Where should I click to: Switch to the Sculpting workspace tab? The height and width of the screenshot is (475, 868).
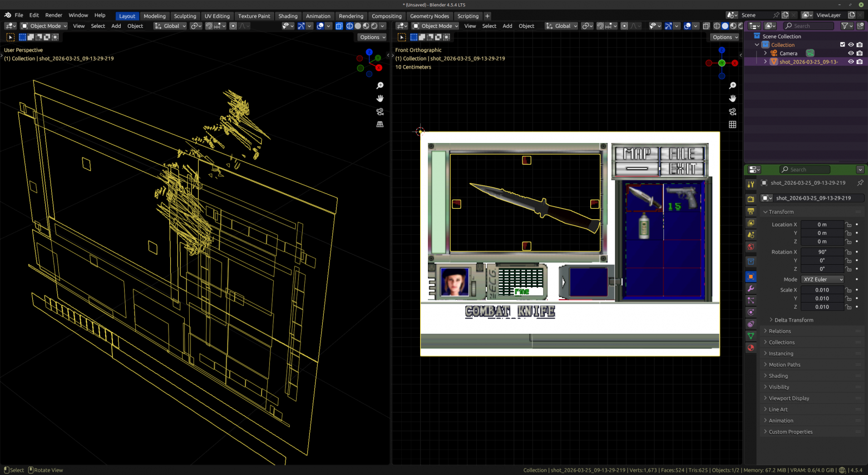pyautogui.click(x=185, y=16)
